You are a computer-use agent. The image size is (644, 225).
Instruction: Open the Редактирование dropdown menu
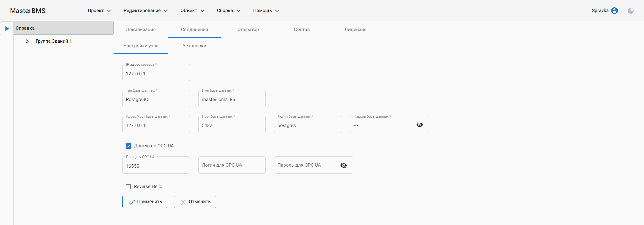click(146, 11)
